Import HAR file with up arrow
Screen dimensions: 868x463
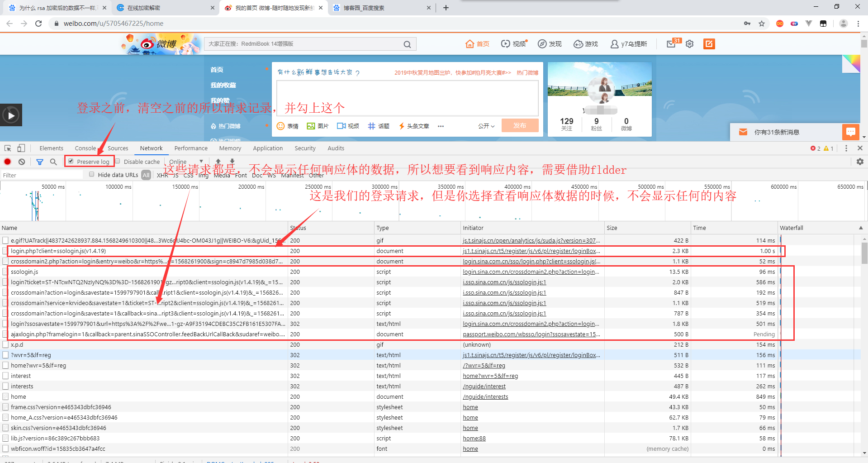(x=218, y=161)
